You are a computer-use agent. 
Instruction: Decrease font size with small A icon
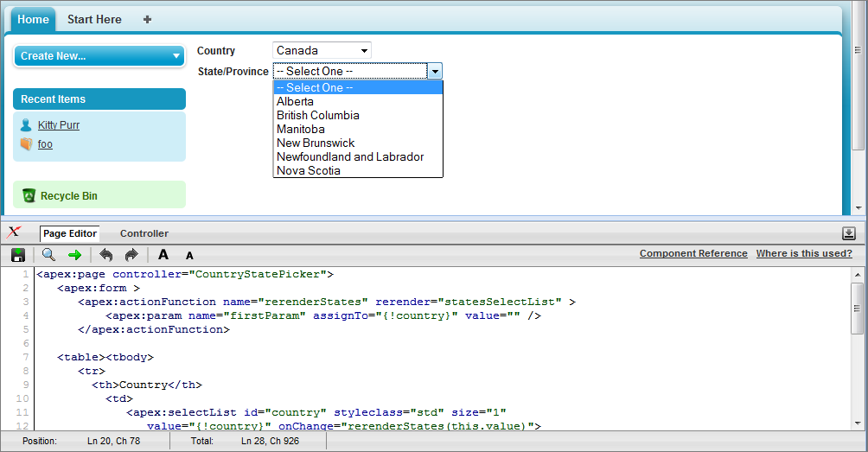pyautogui.click(x=189, y=256)
